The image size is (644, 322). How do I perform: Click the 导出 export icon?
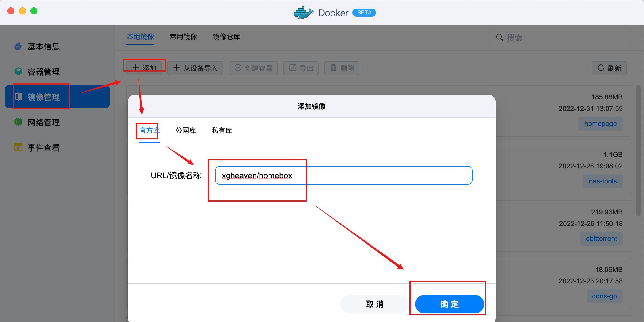click(301, 68)
